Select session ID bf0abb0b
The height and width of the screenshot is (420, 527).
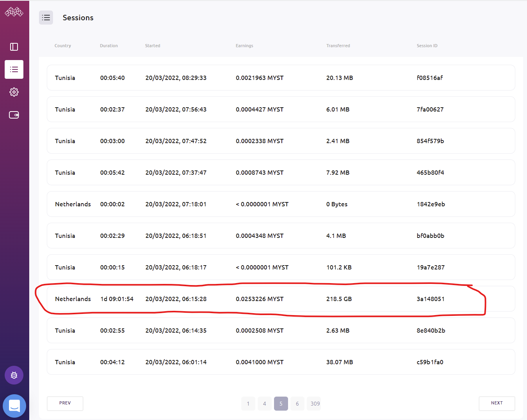tap(430, 236)
